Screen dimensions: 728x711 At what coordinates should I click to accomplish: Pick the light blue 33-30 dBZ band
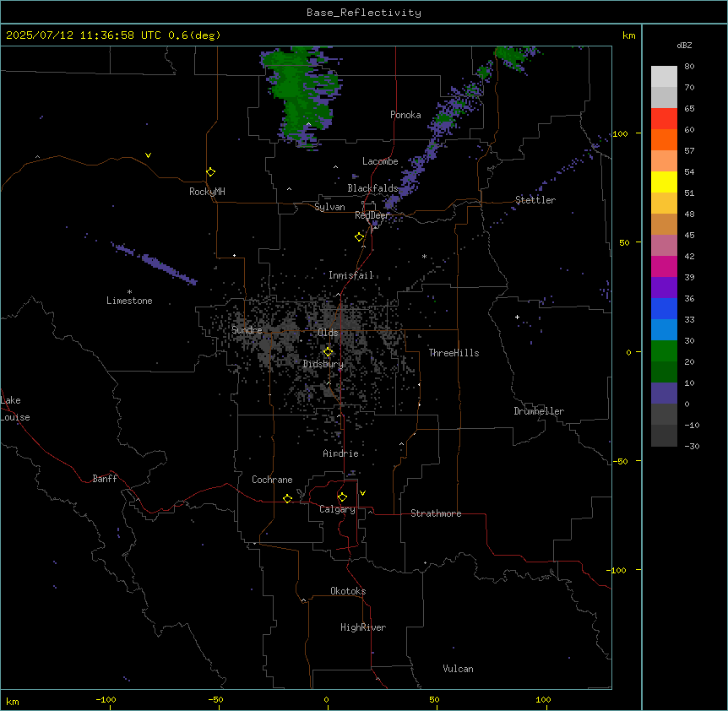[664, 330]
